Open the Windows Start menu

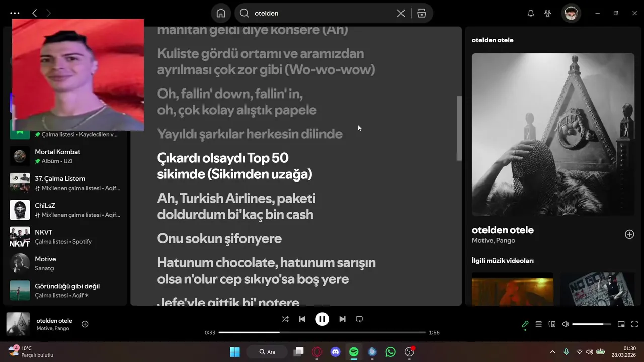click(x=235, y=352)
